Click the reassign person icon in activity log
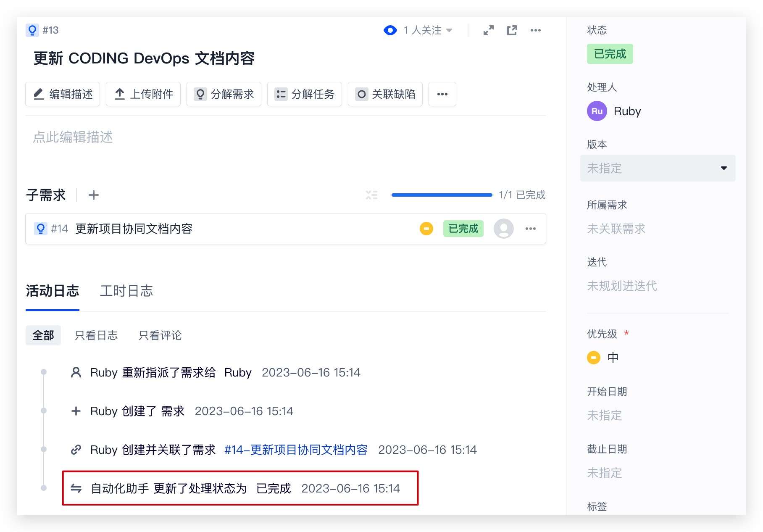Image resolution: width=763 pixels, height=532 pixels. 76,372
